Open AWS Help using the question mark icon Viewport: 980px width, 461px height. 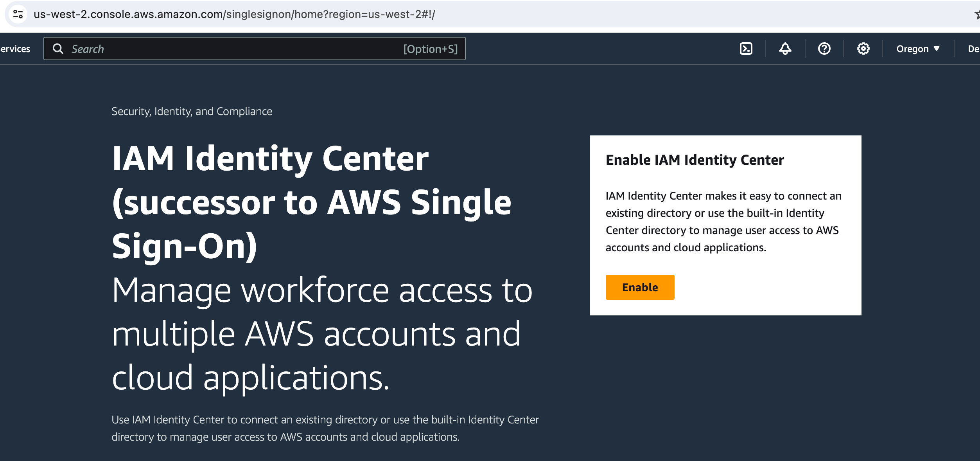pyautogui.click(x=824, y=49)
